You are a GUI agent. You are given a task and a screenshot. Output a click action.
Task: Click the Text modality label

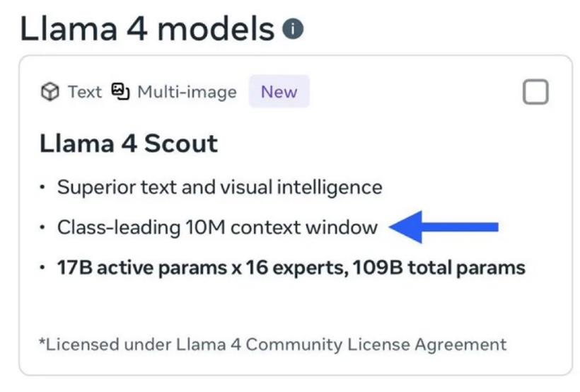click(85, 92)
